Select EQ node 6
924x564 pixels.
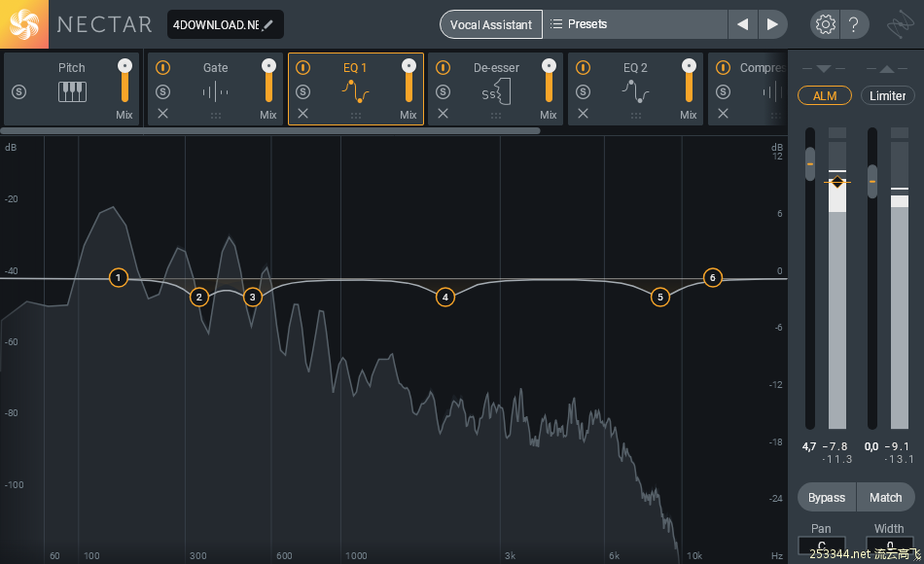point(712,277)
